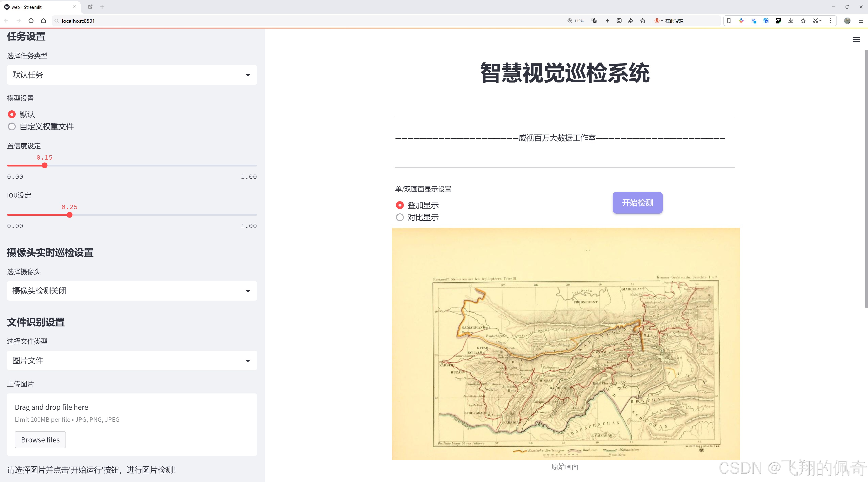
Task: Open a new tab with plus button
Action: click(102, 7)
